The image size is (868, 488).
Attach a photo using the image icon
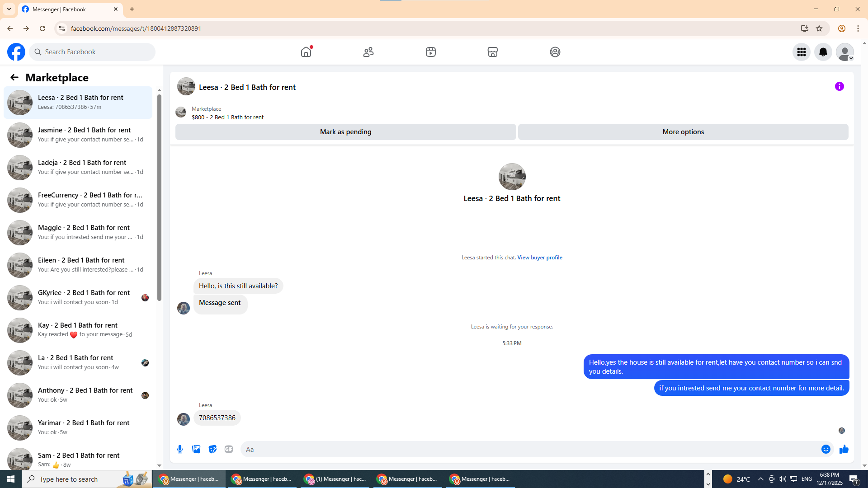[x=196, y=449]
